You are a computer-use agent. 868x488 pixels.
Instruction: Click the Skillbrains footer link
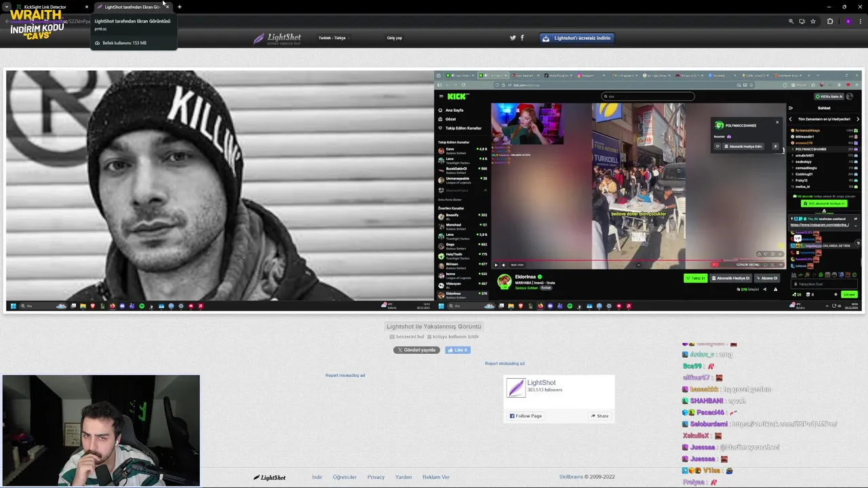pyautogui.click(x=571, y=477)
